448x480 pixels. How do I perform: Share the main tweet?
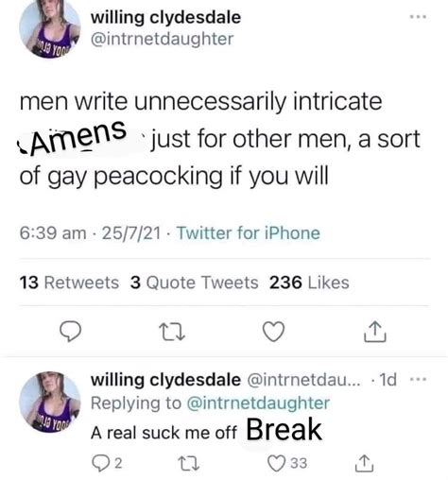(375, 332)
